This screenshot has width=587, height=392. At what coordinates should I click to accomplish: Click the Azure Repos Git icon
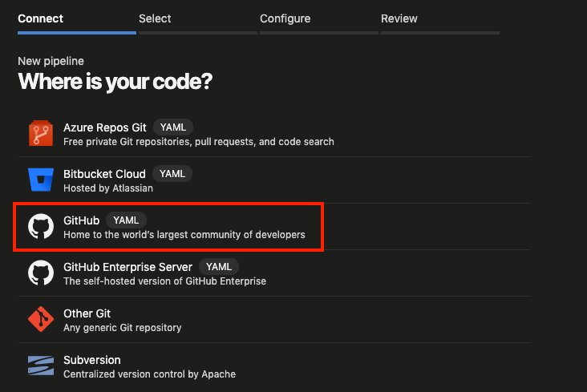pos(41,133)
